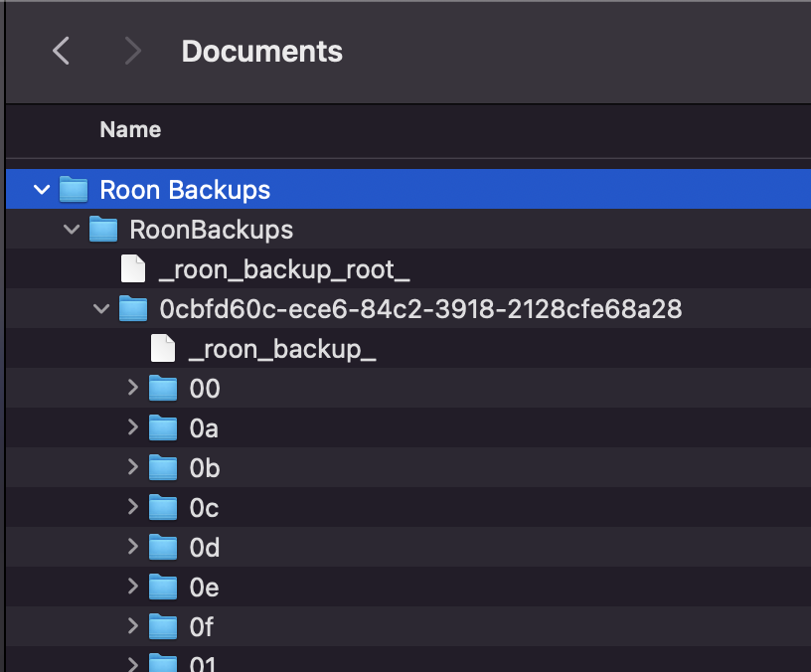Click the back navigation arrow
The height and width of the screenshot is (672, 811).
click(61, 51)
